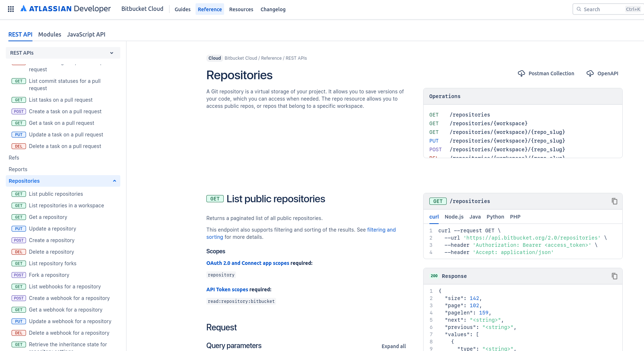Open List commit statuses for a pull request

pos(65,85)
